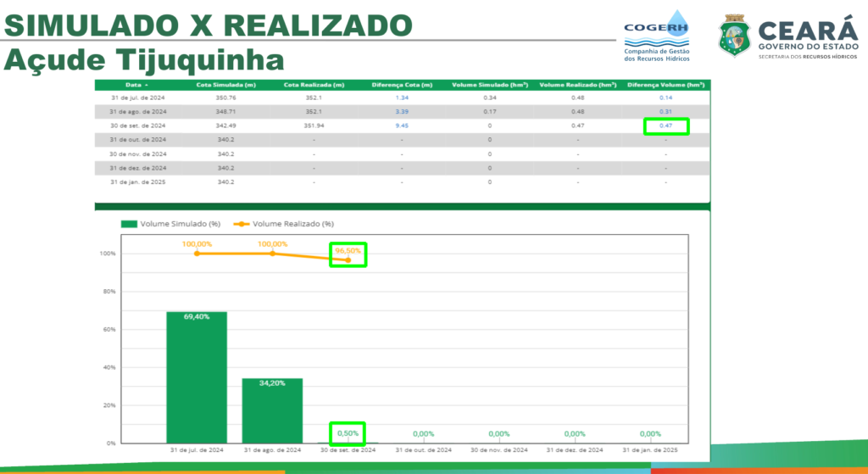The image size is (868, 474).
Task: Click the 0,00% label above 31 de out.
Action: point(424,434)
